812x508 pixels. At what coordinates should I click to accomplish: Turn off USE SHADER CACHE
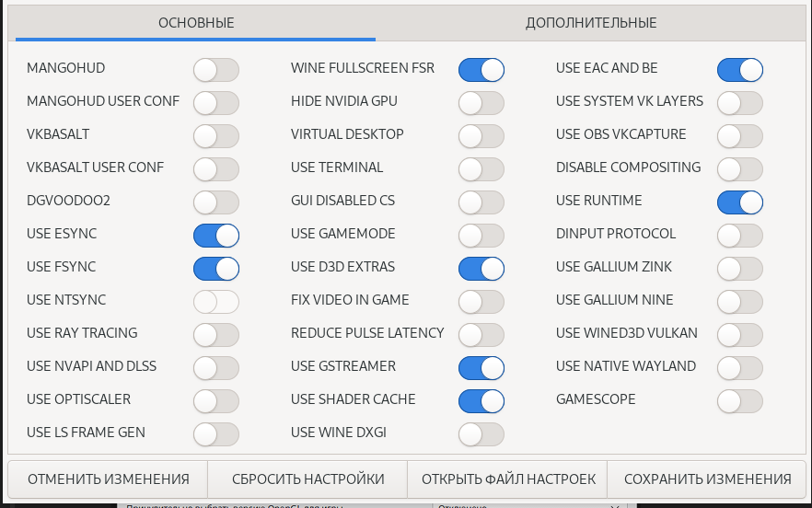click(x=481, y=400)
